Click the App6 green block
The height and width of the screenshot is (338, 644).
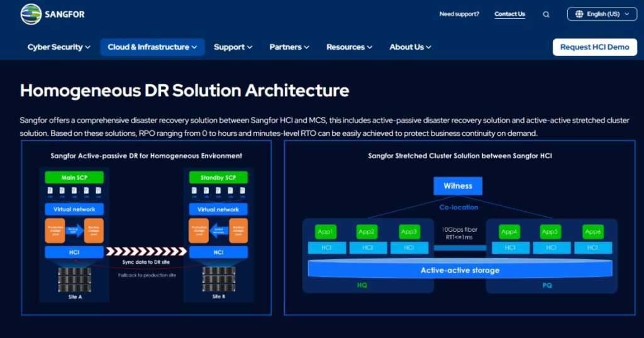point(592,232)
